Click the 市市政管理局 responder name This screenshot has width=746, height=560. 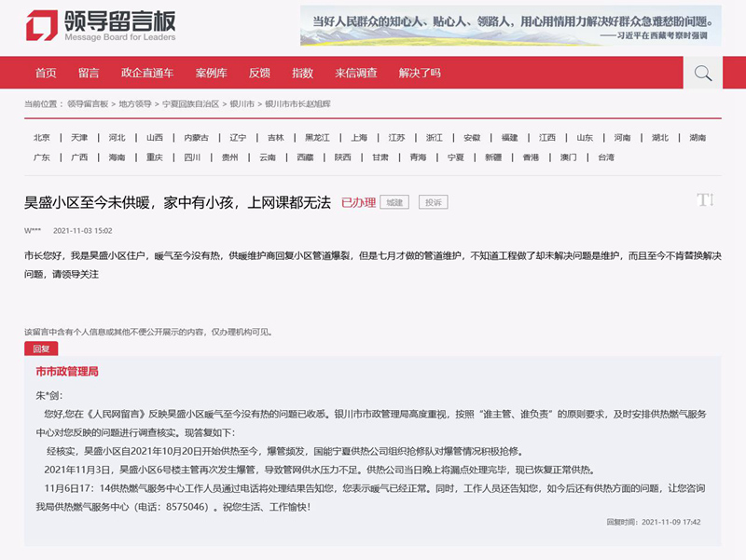click(x=67, y=372)
